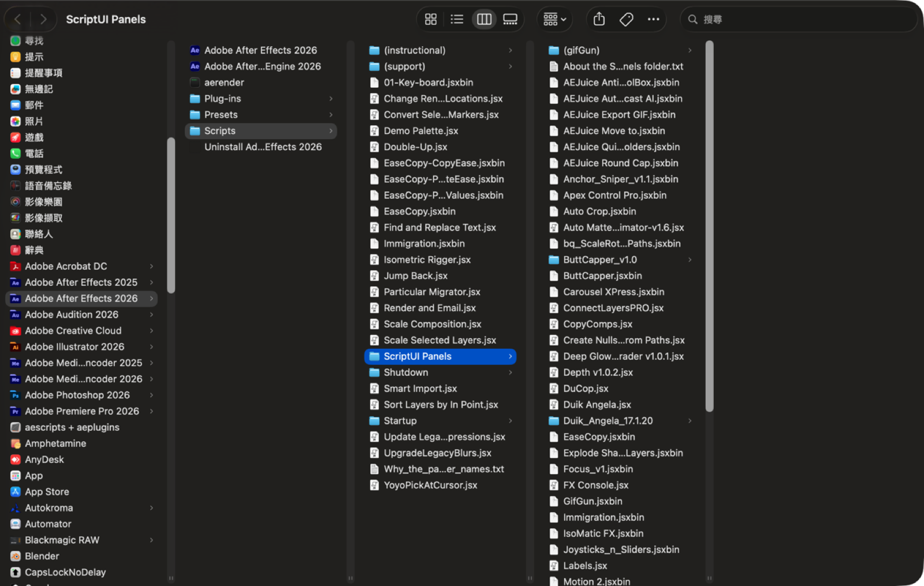
Task: Select the CapsLockNoDelay app icon
Action: [16, 573]
